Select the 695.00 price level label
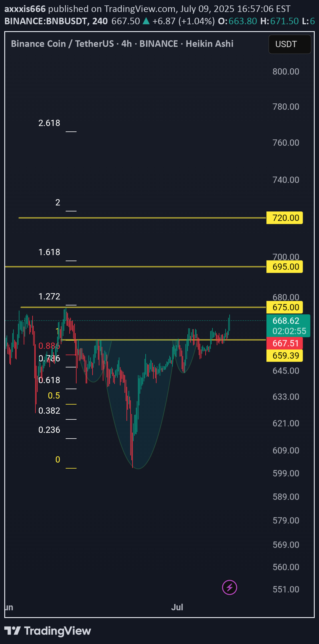Image resolution: width=319 pixels, height=644 pixels. (x=284, y=267)
